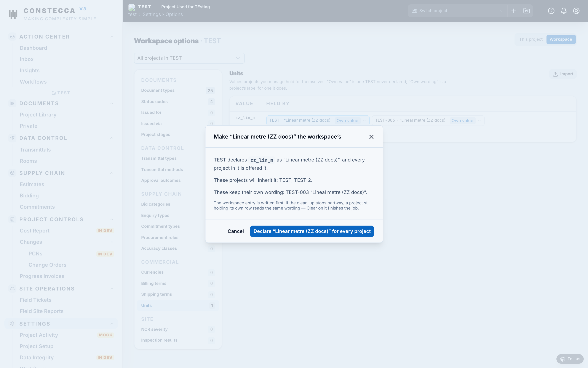Viewport: 588px width, 368px height.
Task: Click the plus icon to add project
Action: (513, 11)
